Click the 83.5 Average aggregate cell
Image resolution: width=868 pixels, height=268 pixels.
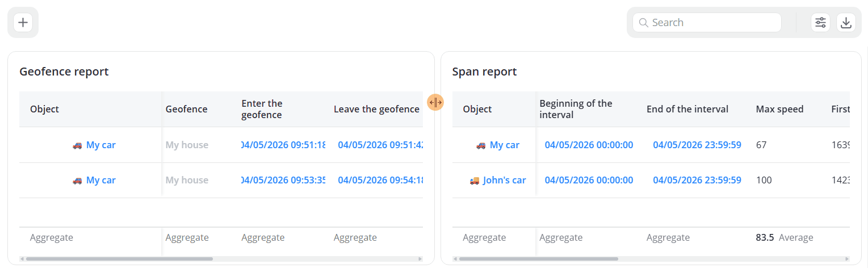785,237
